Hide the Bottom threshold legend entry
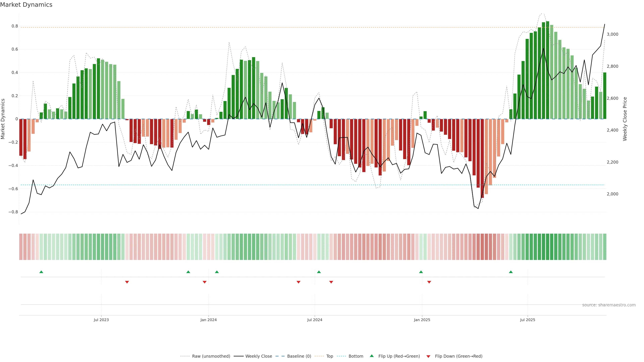This screenshot has width=644, height=362. point(356,356)
